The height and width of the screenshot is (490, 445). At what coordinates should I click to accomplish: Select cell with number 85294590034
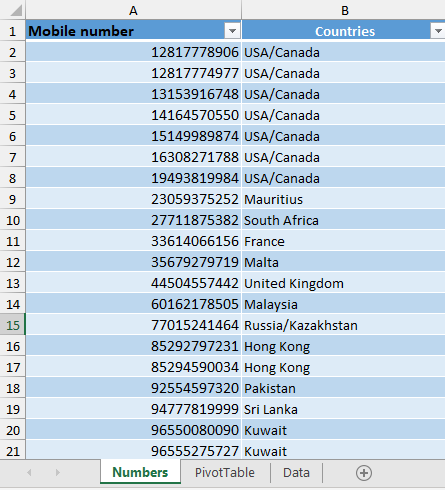click(x=133, y=367)
